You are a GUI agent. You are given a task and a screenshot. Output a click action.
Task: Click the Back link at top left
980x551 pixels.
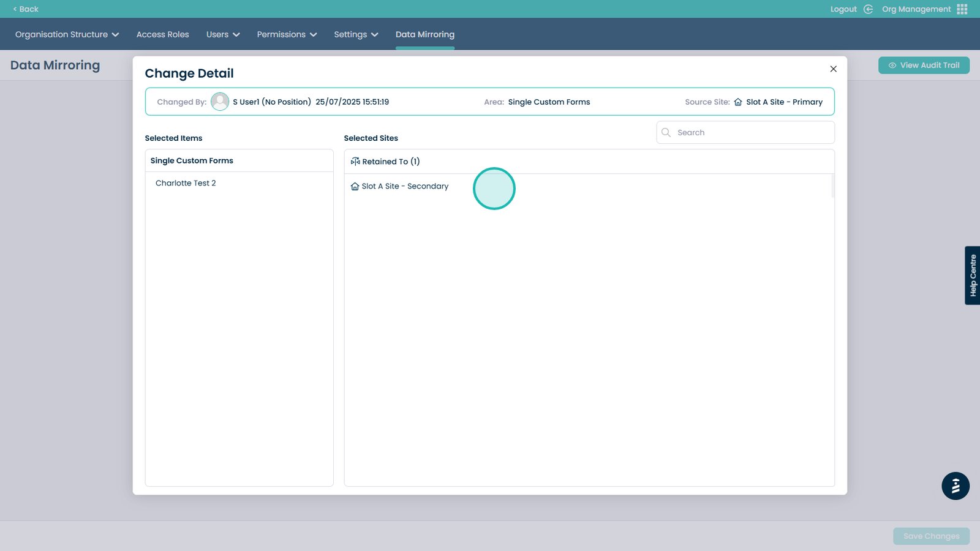(26, 9)
